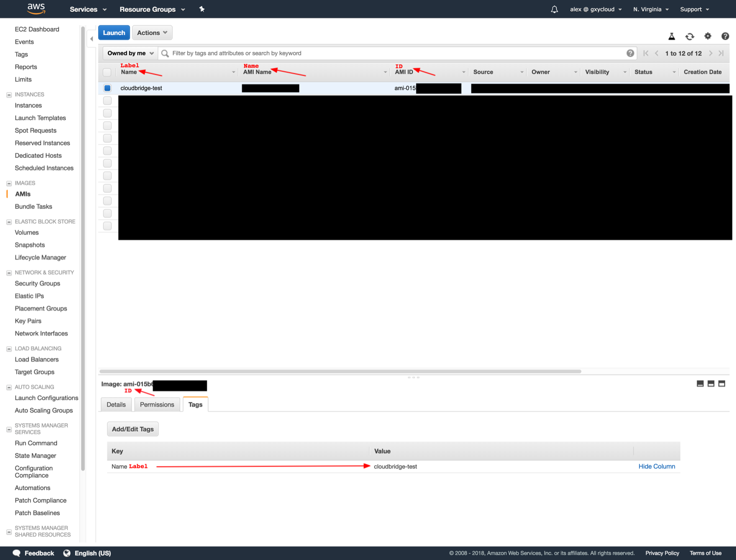Check the fourth row checkbox
736x560 pixels.
(x=107, y=126)
